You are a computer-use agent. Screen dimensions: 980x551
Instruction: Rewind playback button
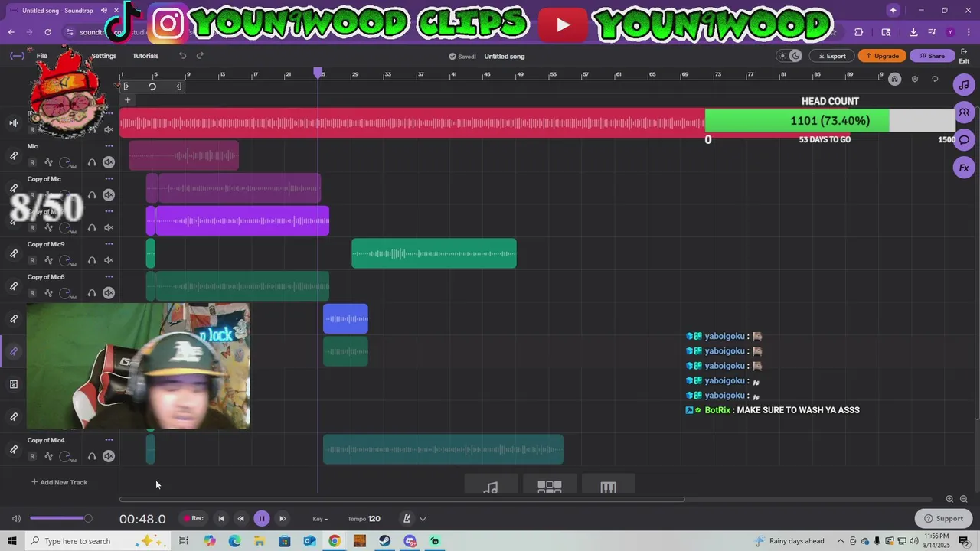pos(241,518)
